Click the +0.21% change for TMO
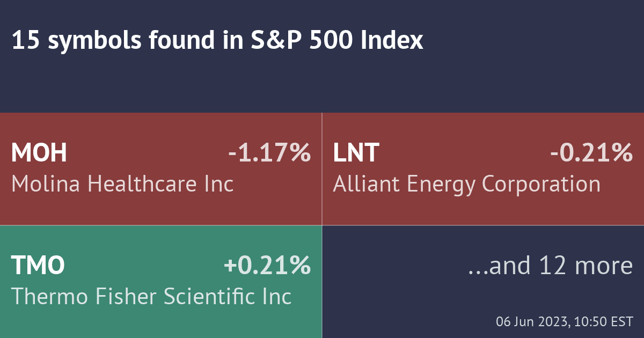This screenshot has height=338, width=644. pos(267,266)
